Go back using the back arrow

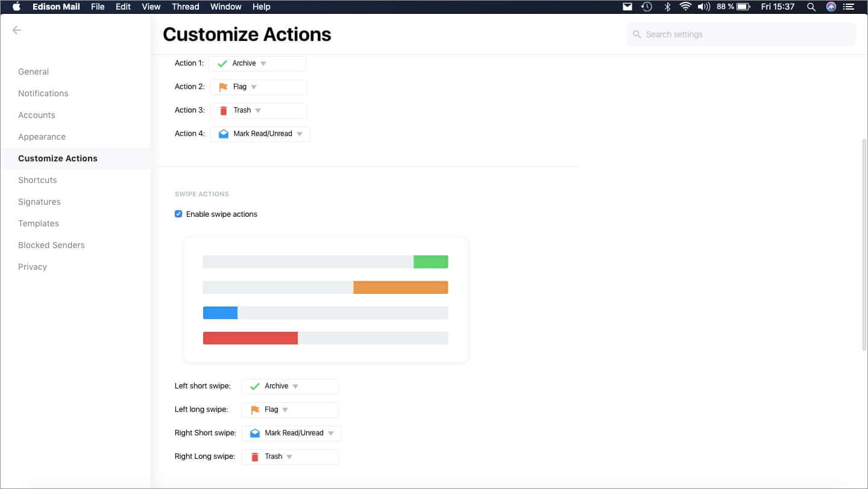17,30
